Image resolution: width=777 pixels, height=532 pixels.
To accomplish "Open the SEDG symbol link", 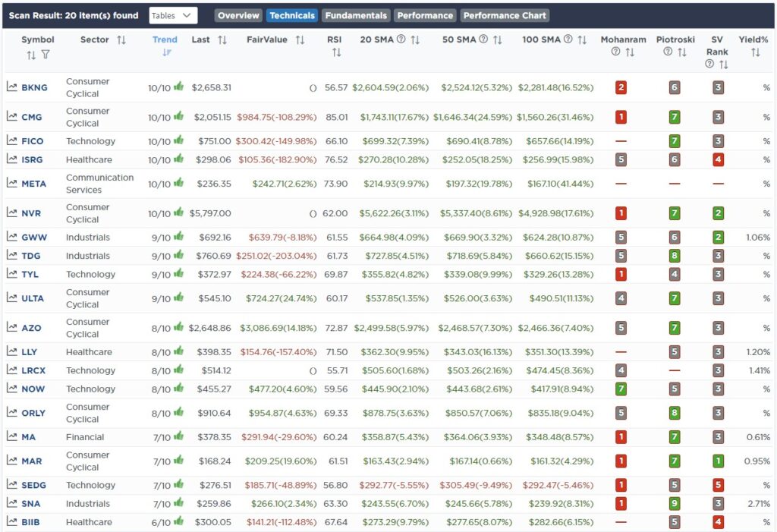I will (33, 486).
